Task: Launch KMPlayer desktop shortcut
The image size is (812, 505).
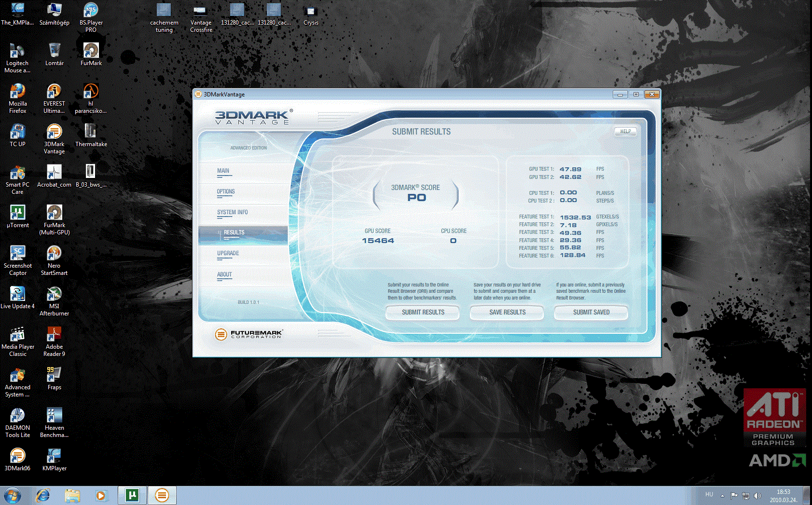Action: [54, 460]
